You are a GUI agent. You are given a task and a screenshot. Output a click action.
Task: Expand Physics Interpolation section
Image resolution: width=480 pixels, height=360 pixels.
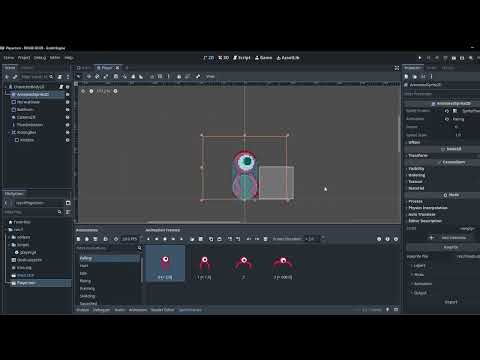pyautogui.click(x=428, y=208)
